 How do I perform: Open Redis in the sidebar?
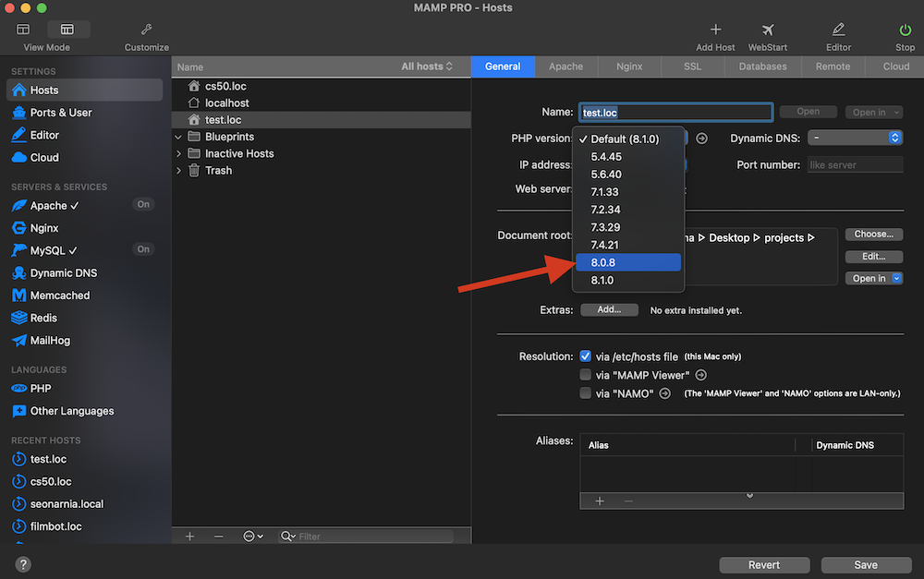tap(43, 318)
